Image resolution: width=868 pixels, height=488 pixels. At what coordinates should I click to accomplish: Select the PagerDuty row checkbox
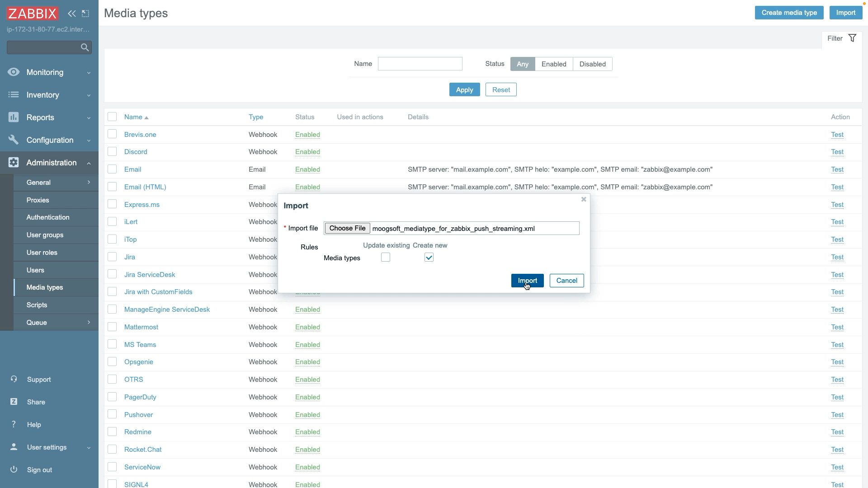pyautogui.click(x=112, y=397)
